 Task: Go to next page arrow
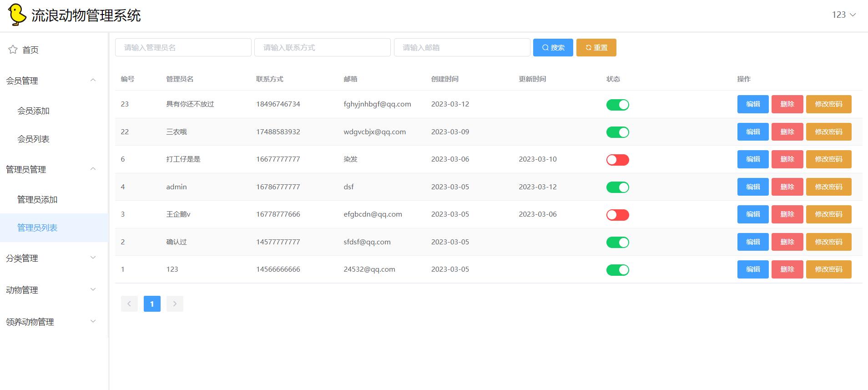(x=175, y=304)
